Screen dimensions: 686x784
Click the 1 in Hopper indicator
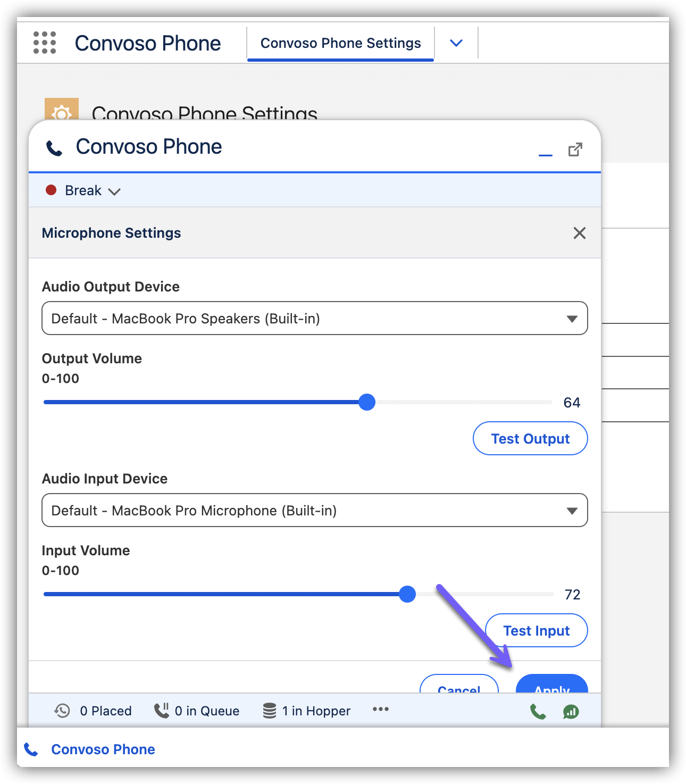tap(307, 711)
